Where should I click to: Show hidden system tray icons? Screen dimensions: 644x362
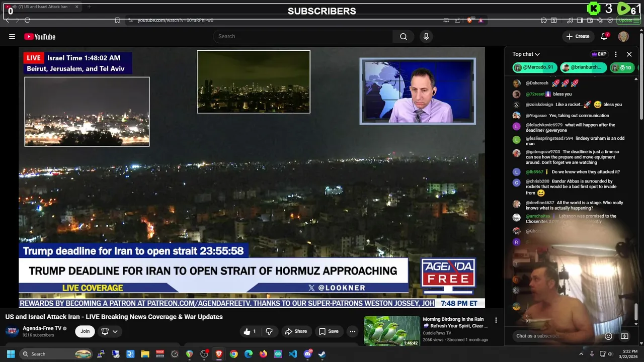tap(581, 354)
